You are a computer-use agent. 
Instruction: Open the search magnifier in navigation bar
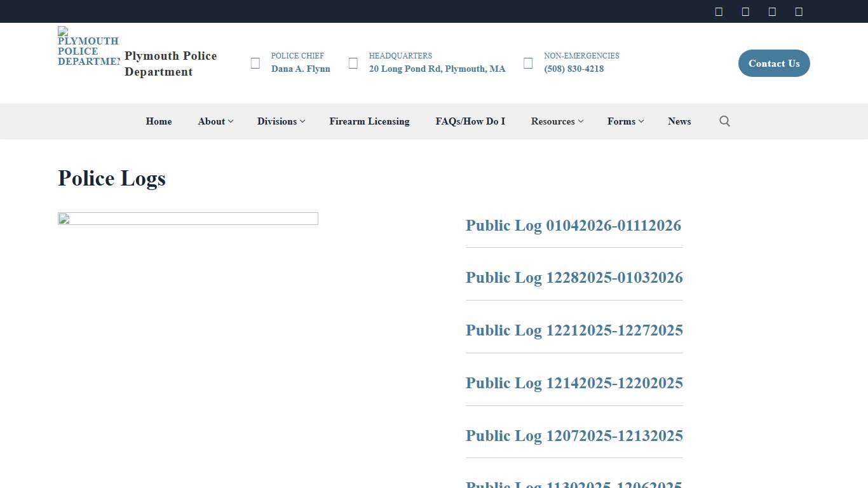pos(724,121)
